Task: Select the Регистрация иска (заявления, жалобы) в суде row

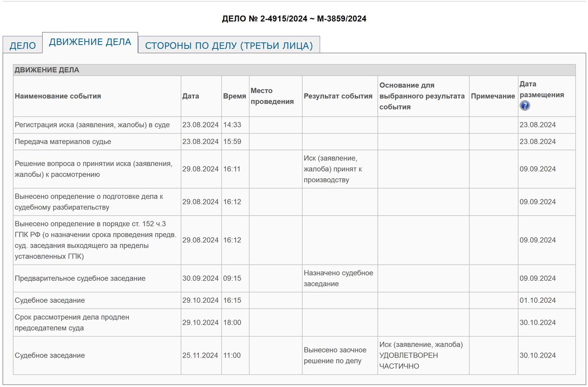Action: 294,125
